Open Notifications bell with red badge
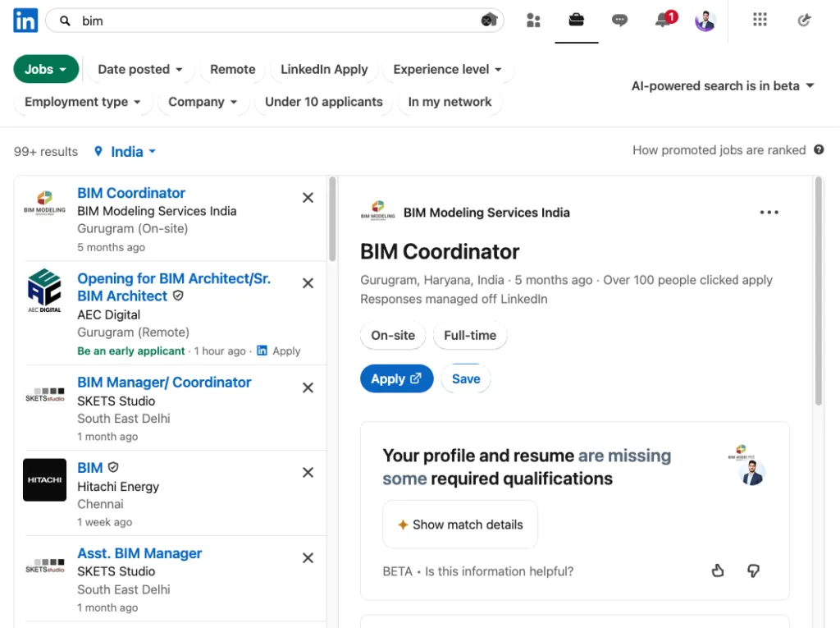 [665, 20]
